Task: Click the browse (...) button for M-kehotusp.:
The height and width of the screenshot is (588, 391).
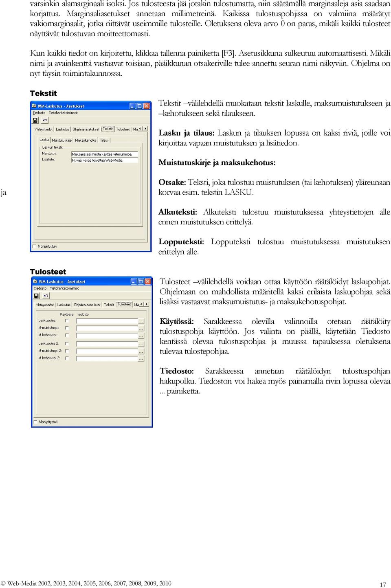Action: (141, 336)
